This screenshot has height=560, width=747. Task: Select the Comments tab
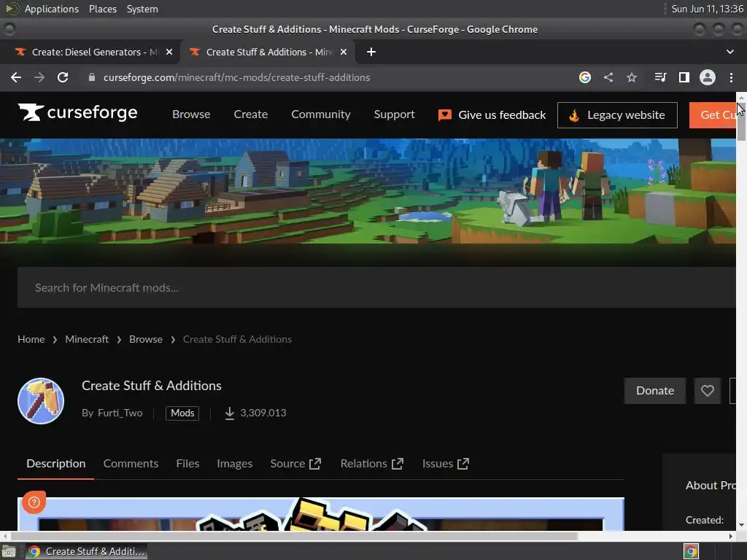click(131, 464)
